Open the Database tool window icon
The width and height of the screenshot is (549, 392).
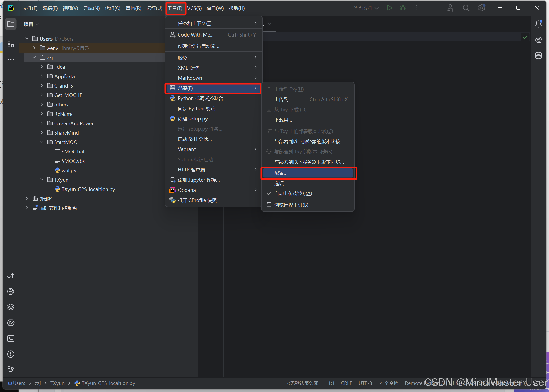[538, 55]
